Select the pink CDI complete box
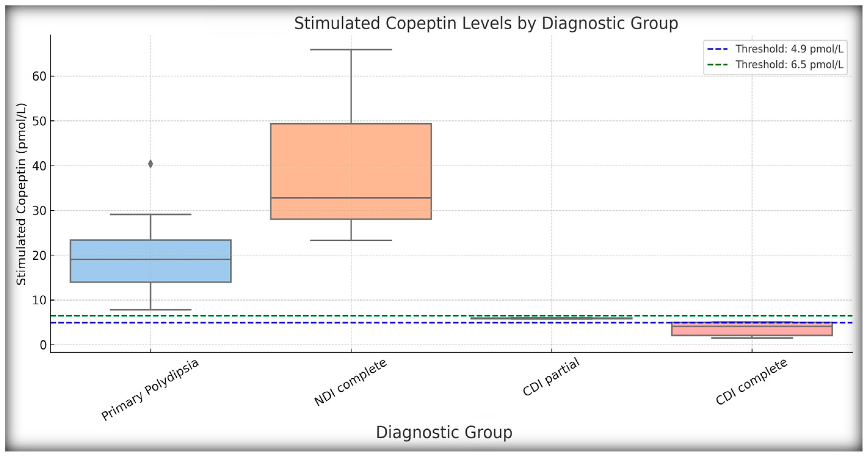This screenshot has height=458, width=868. [752, 331]
